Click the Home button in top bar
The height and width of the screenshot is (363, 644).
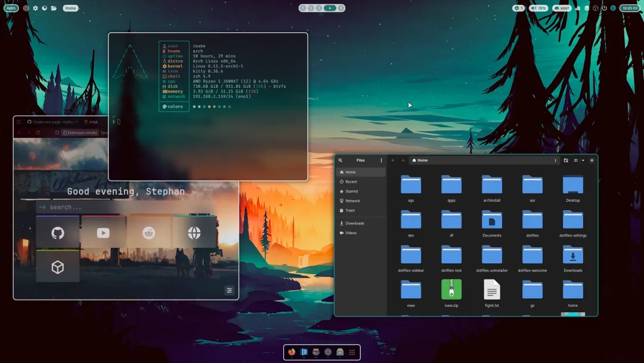70,8
